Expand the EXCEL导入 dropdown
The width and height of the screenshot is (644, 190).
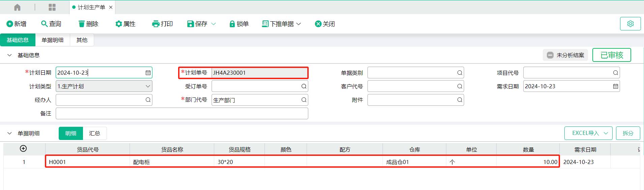[x=606, y=133]
